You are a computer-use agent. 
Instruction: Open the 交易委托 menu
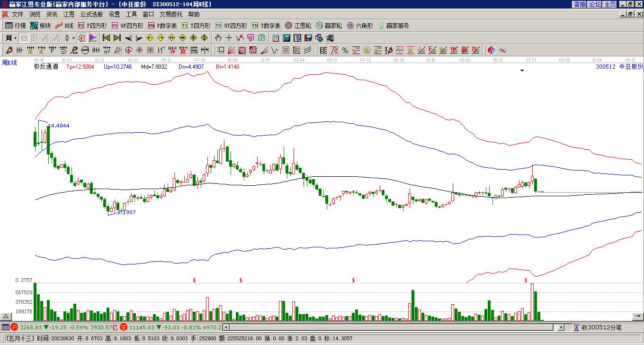tap(171, 15)
